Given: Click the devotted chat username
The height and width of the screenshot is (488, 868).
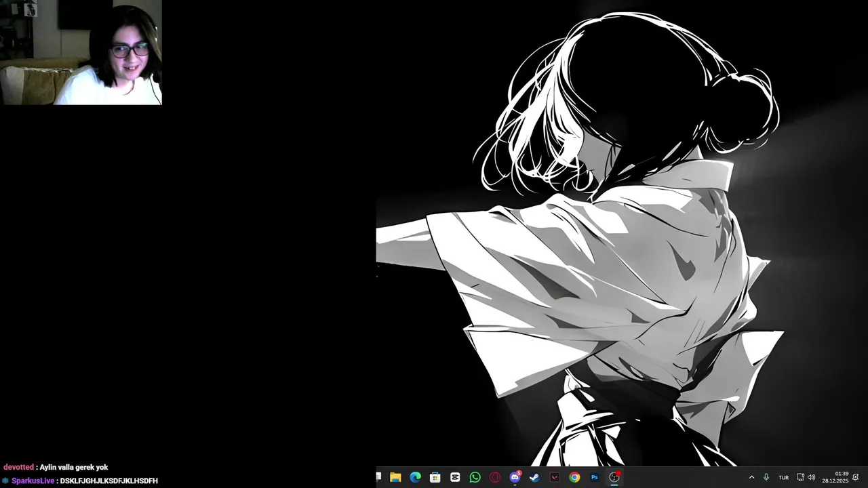Looking at the screenshot, I should 18,467.
